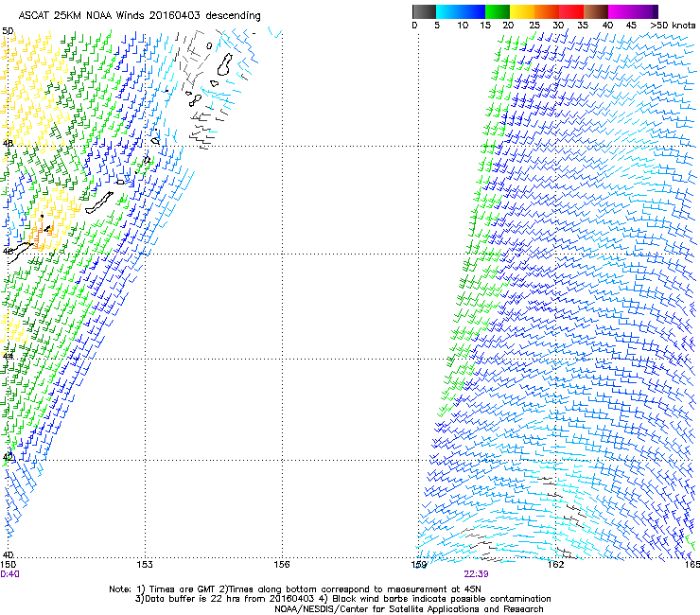Click the orange 25-30 knots color segment

click(547, 11)
